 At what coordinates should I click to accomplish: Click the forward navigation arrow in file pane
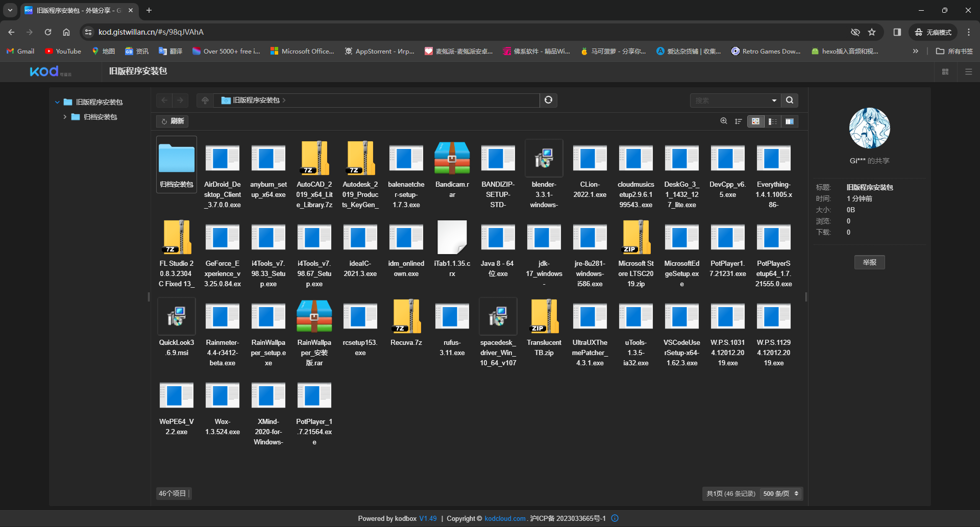pyautogui.click(x=180, y=100)
